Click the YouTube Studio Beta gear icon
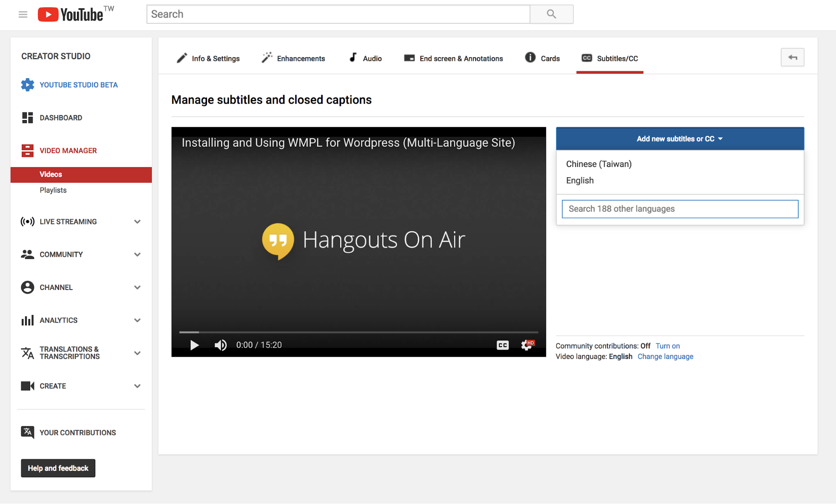Screen dimensions: 836x504 (x=28, y=85)
